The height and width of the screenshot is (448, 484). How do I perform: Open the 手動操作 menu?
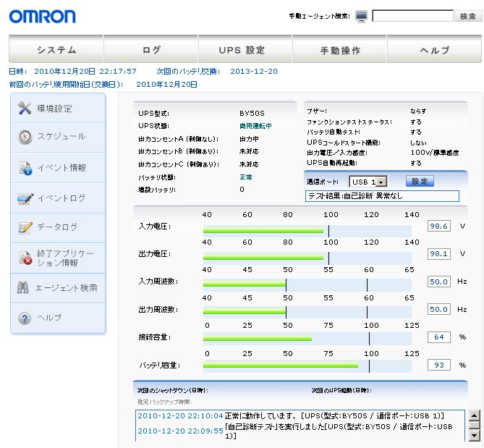[340, 50]
